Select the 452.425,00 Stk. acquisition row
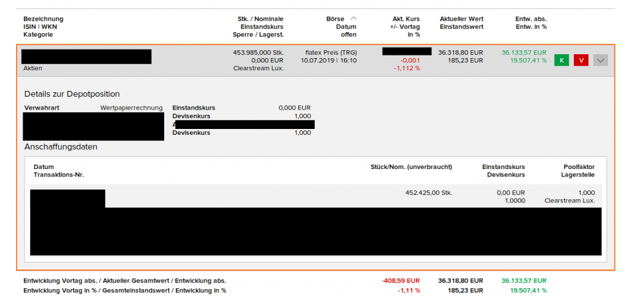The width and height of the screenshot is (644, 296). [x=316, y=195]
